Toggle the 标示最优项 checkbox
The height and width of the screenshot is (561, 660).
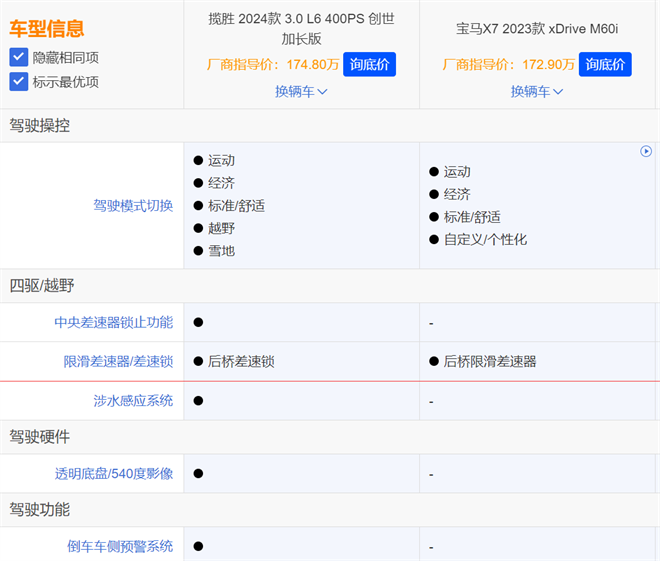(x=19, y=81)
